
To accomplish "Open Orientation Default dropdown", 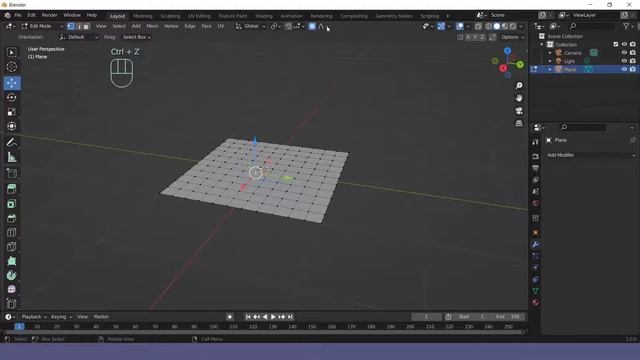I will click(78, 37).
